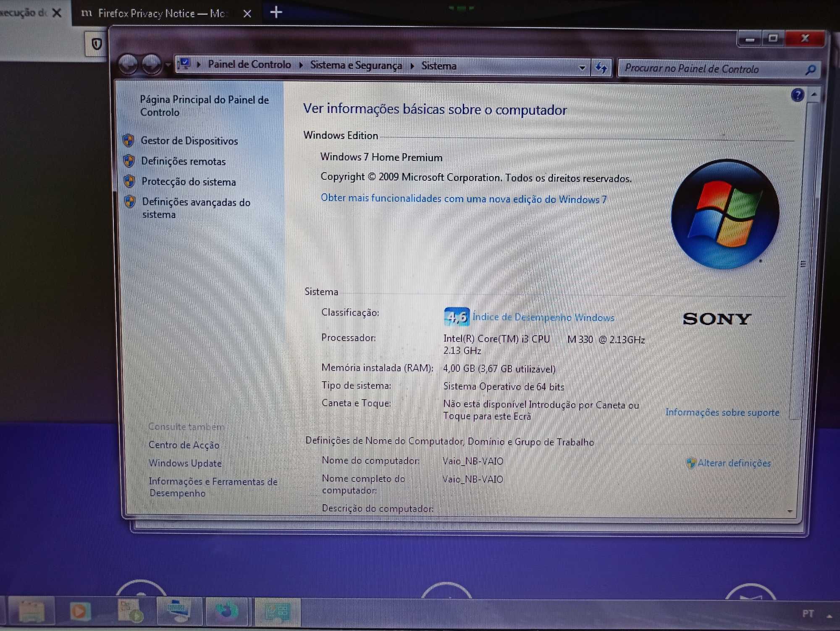The height and width of the screenshot is (631, 840).
Task: Click the 4,6 performance rating badge
Action: 457,316
